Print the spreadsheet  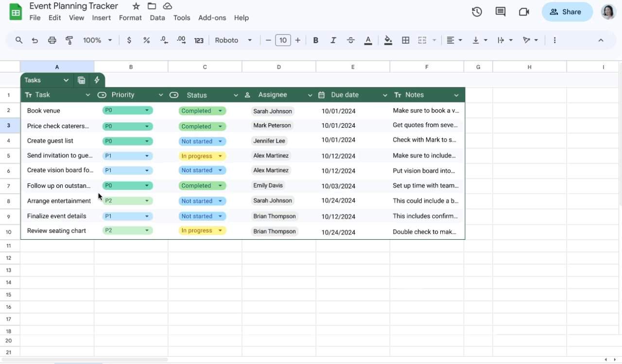pyautogui.click(x=52, y=40)
